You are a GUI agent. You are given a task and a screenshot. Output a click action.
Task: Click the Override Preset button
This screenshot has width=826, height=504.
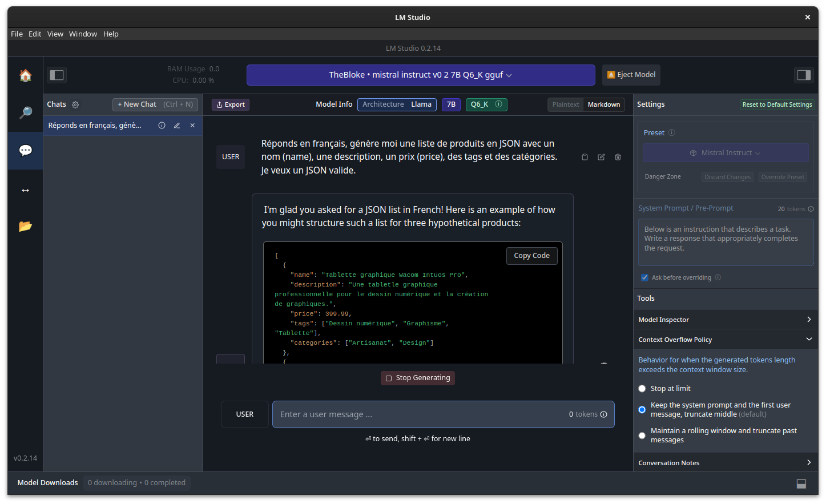pyautogui.click(x=783, y=177)
